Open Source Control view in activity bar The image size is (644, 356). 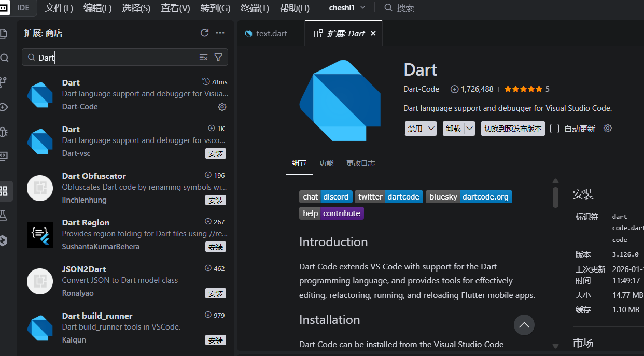(4, 82)
